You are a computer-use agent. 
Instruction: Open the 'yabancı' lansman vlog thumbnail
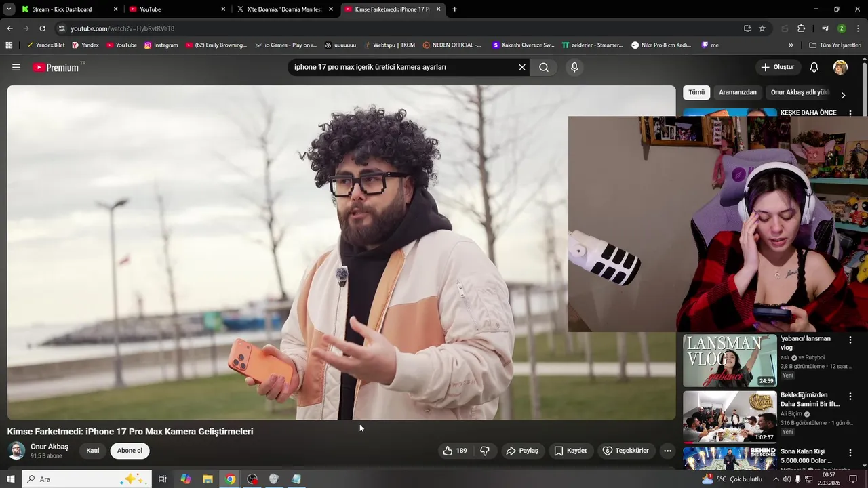pyautogui.click(x=730, y=361)
